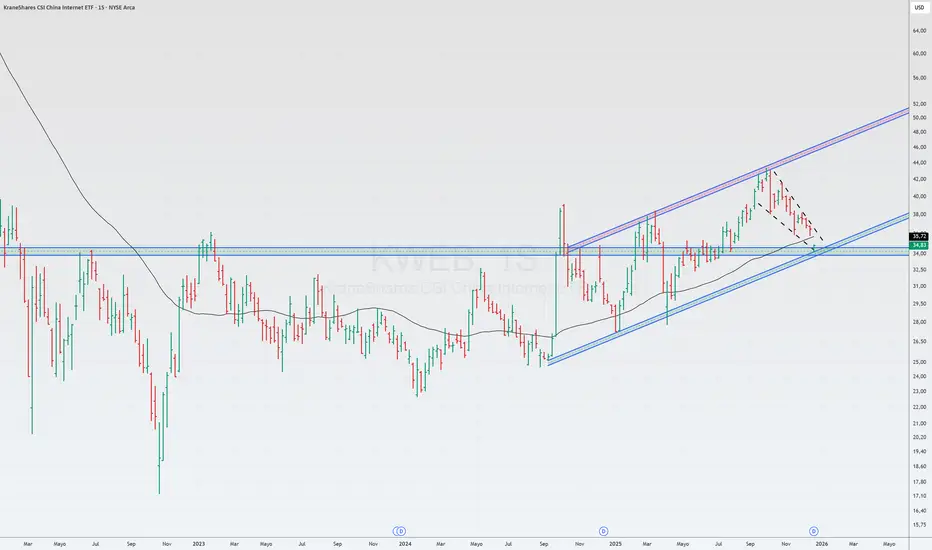This screenshot has height=550, width=932.
Task: Click the 17,10 price scale label
Action: pyautogui.click(x=920, y=496)
